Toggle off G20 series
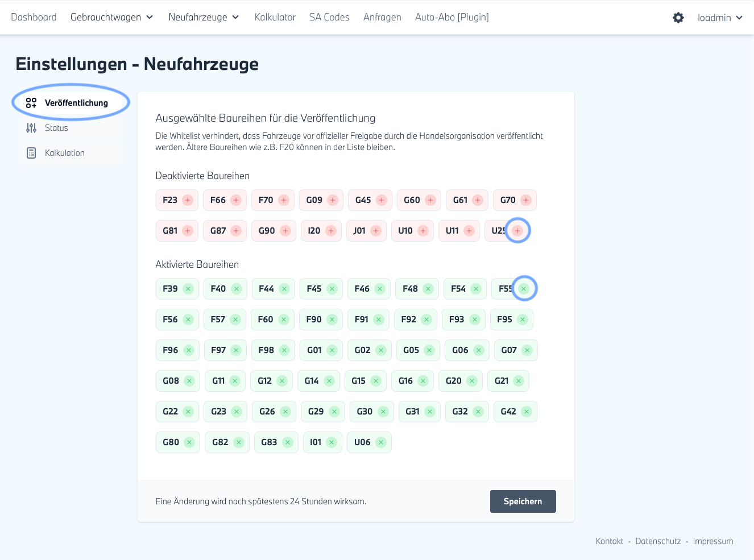Image resolution: width=754 pixels, height=560 pixels. tap(472, 381)
